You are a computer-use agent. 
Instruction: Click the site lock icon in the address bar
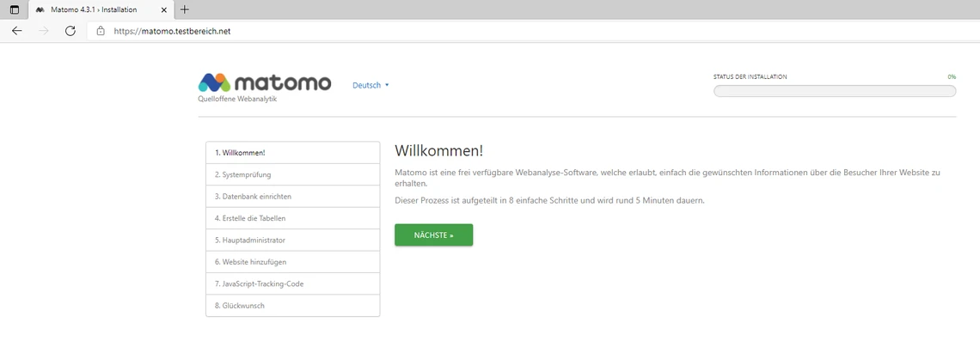[x=101, y=31]
